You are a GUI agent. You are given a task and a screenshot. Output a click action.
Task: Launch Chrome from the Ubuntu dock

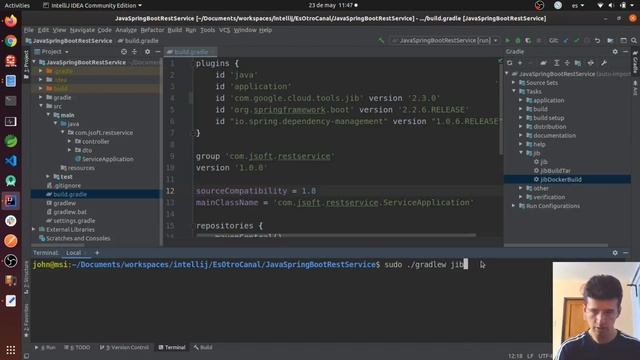click(x=11, y=41)
